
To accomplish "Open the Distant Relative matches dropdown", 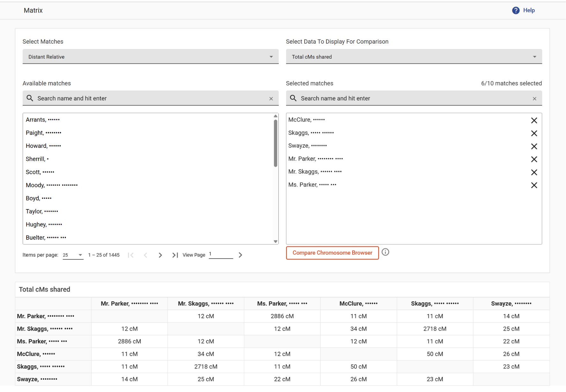I will coord(150,57).
